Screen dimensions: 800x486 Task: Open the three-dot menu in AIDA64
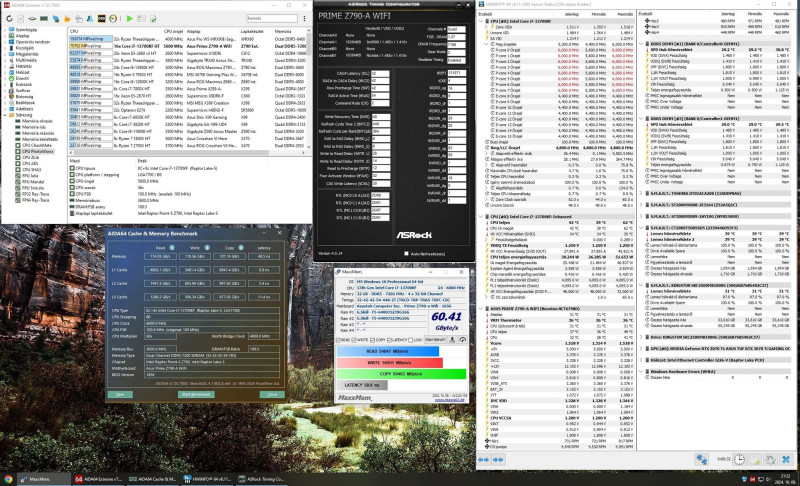coord(305,19)
